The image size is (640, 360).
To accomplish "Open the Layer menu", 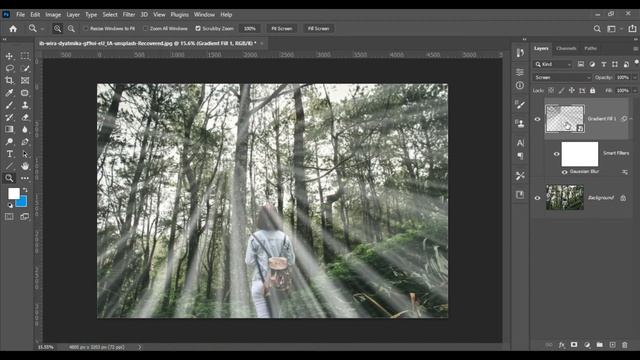I will pyautogui.click(x=73, y=14).
